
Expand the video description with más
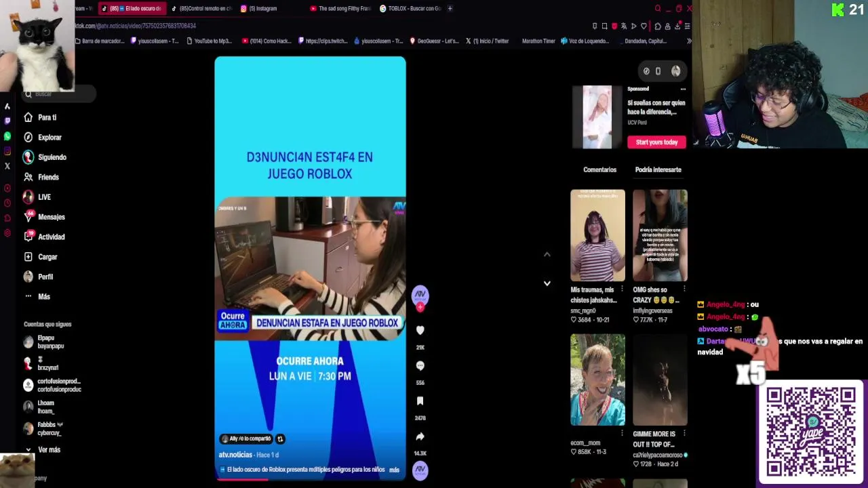pyautogui.click(x=394, y=470)
